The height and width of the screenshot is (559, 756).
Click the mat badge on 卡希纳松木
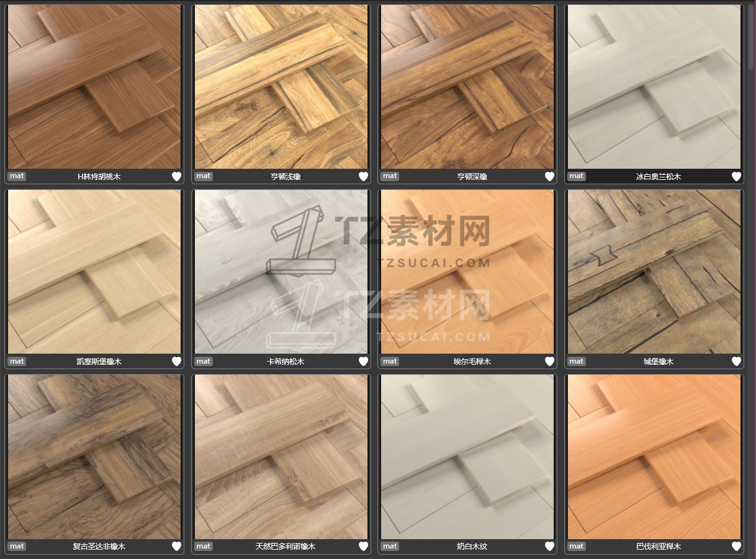click(x=204, y=361)
